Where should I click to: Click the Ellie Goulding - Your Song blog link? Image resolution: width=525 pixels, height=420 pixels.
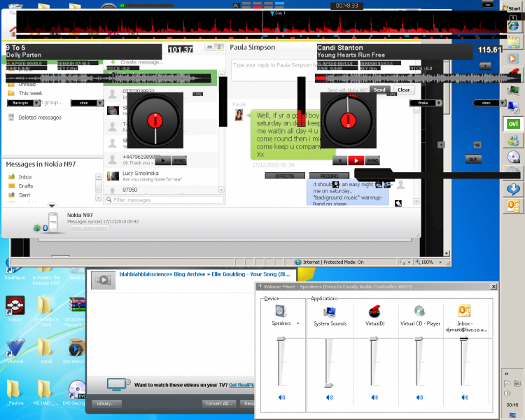[x=204, y=274]
